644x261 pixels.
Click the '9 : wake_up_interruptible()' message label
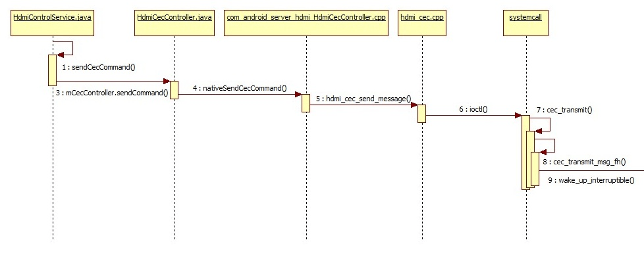point(591,180)
